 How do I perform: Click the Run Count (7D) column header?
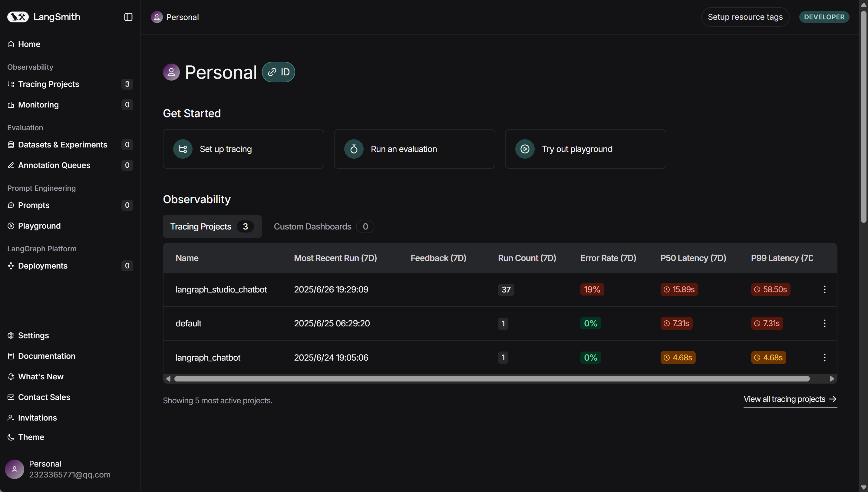pyautogui.click(x=527, y=258)
